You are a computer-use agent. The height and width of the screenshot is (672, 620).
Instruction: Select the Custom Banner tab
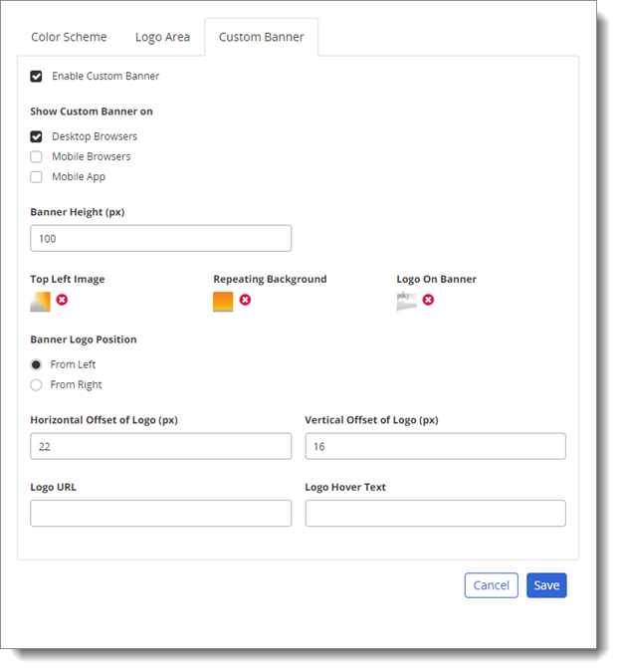tap(262, 38)
